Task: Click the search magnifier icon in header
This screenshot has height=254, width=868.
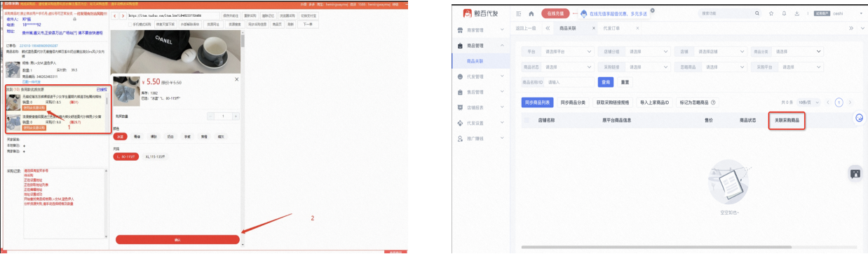Action: [757, 13]
